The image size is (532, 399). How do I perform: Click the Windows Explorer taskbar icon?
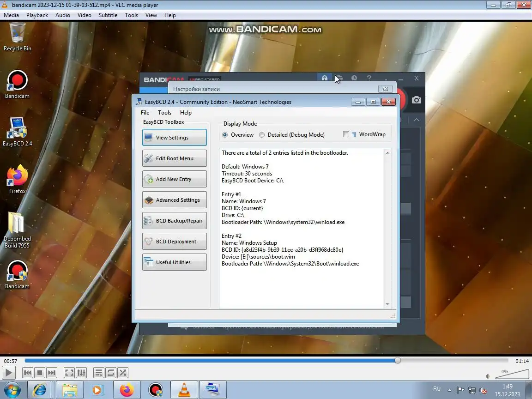(70, 390)
